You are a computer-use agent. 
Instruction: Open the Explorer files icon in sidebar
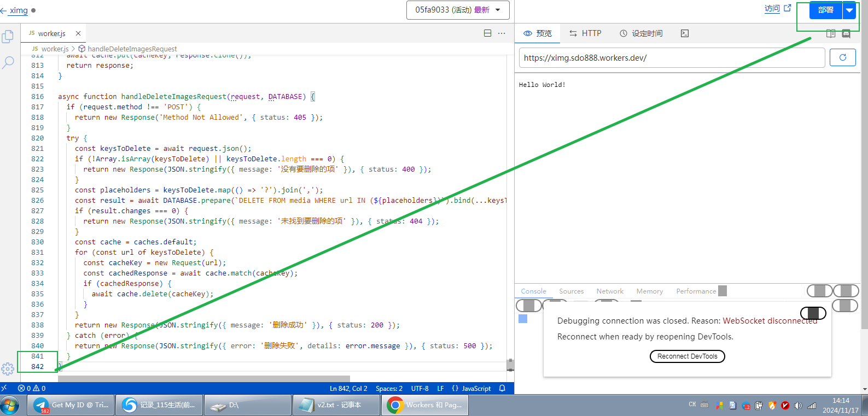coord(8,37)
